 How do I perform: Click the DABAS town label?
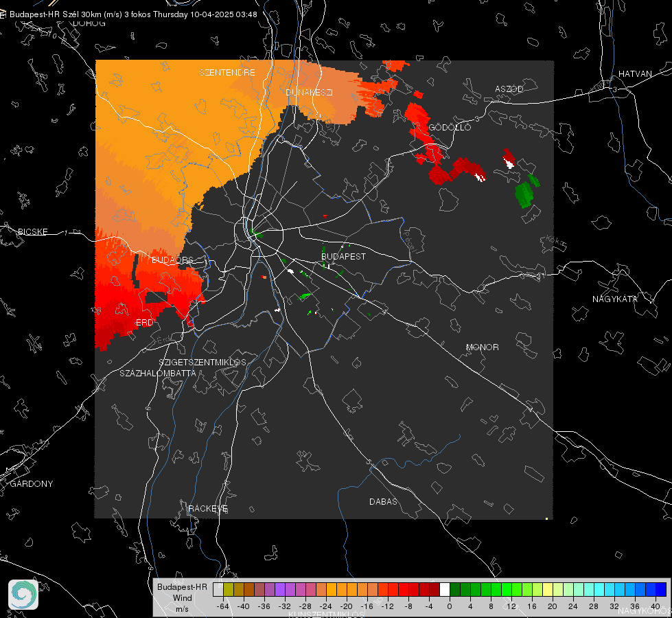pos(383,501)
